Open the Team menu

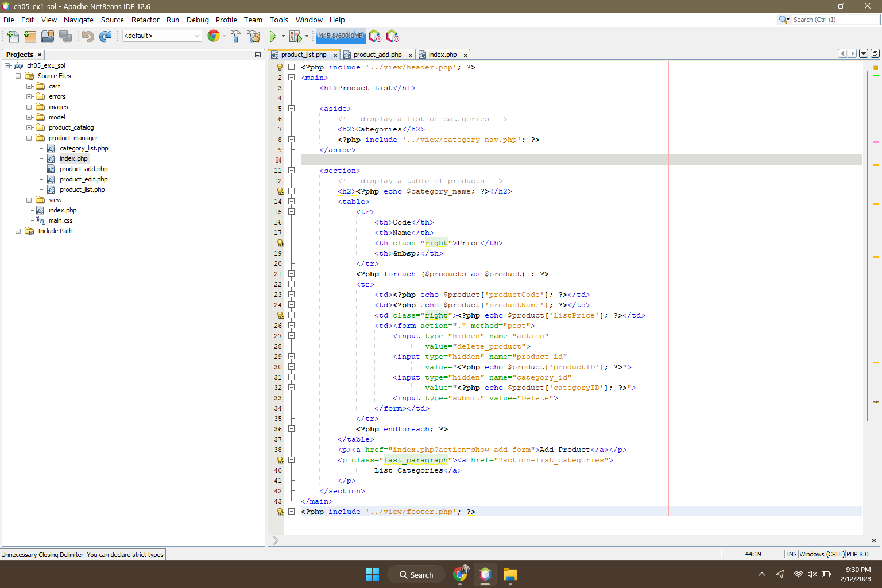253,20
